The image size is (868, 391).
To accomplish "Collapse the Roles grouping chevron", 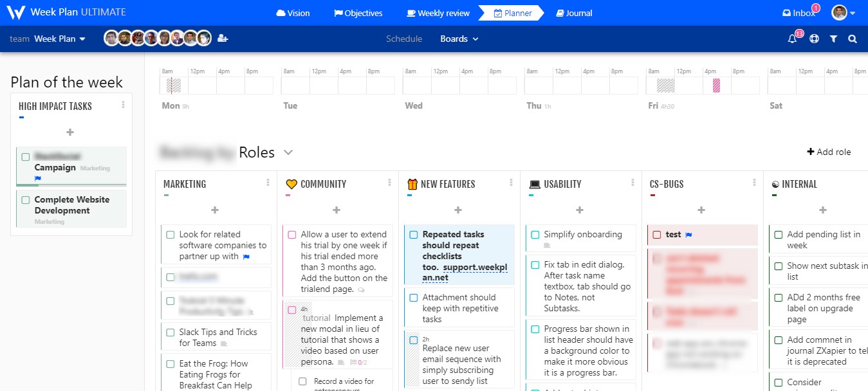I will pos(288,152).
